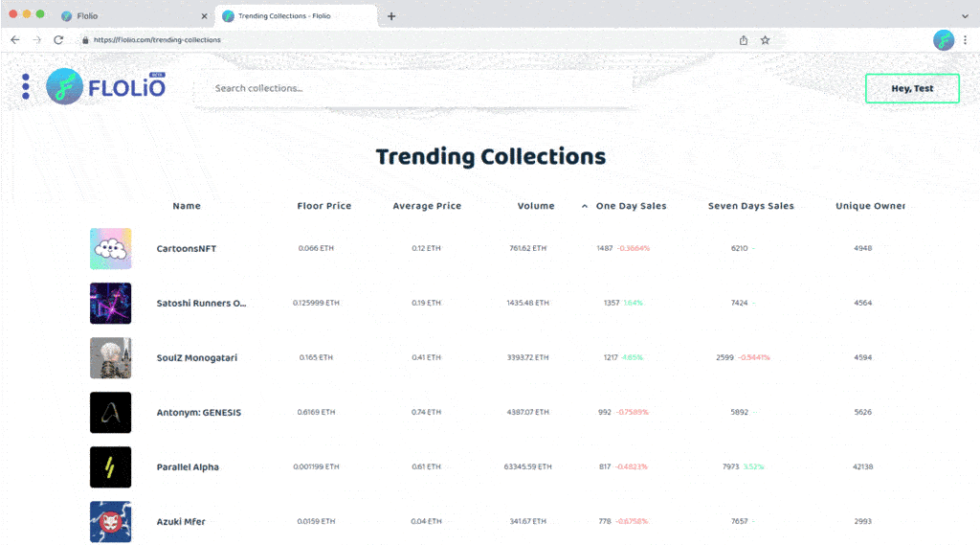Click the share page icon

[743, 40]
